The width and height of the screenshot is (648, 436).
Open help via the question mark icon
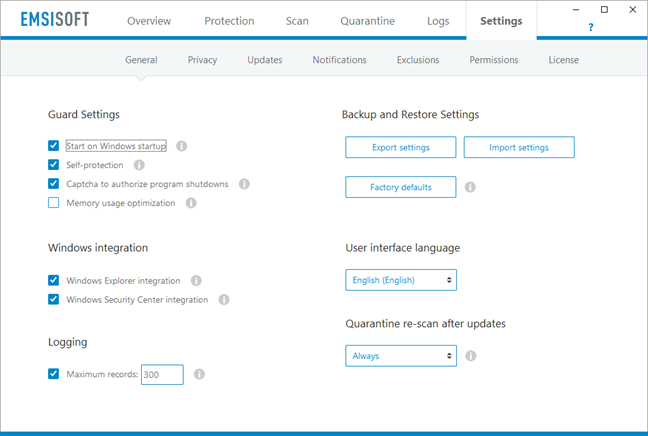click(x=591, y=27)
